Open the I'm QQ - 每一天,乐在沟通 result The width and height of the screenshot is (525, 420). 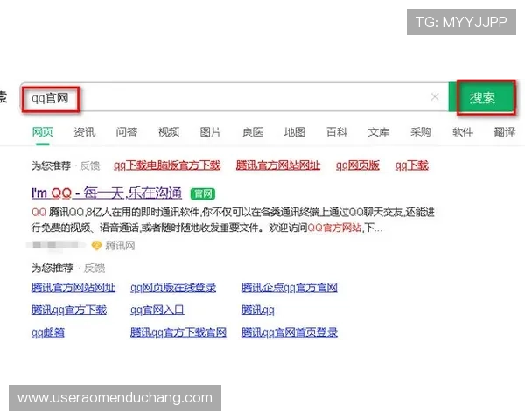(107, 192)
